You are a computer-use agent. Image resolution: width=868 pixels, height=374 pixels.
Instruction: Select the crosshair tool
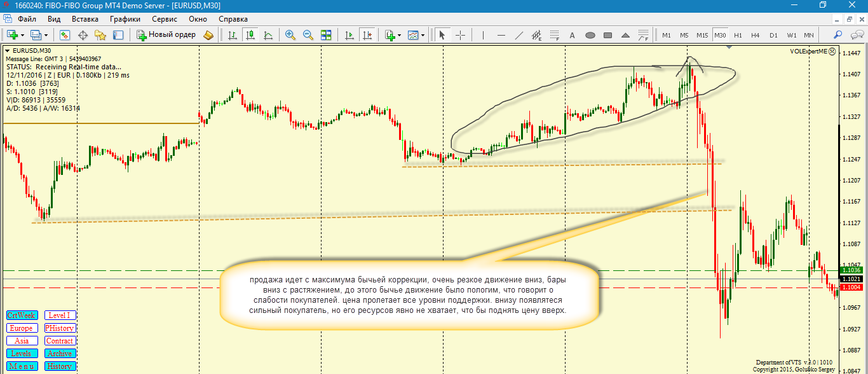click(460, 35)
